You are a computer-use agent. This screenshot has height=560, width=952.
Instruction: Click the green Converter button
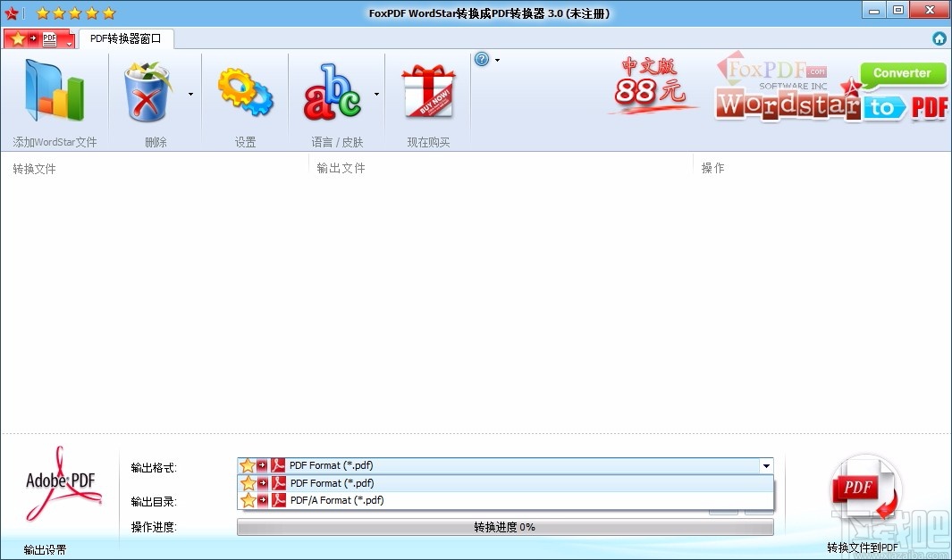pyautogui.click(x=902, y=73)
